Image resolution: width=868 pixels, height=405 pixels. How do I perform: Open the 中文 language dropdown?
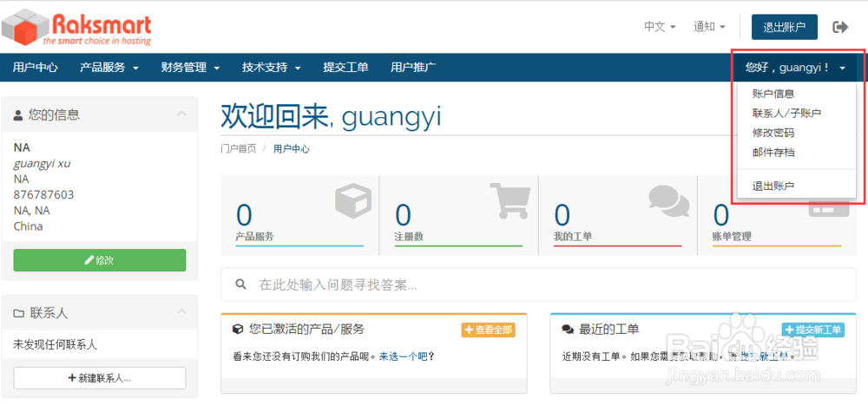click(x=660, y=27)
